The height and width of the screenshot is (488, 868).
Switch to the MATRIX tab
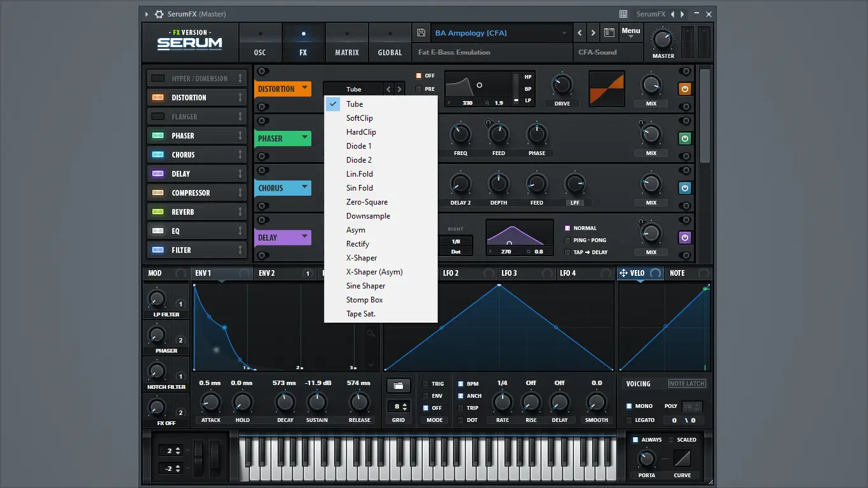tap(347, 43)
